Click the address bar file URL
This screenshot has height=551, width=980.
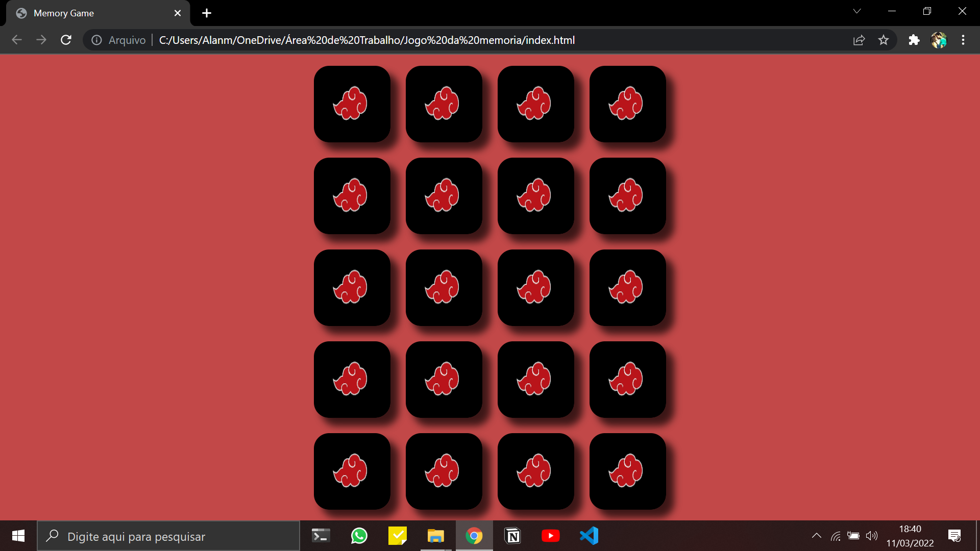366,40
